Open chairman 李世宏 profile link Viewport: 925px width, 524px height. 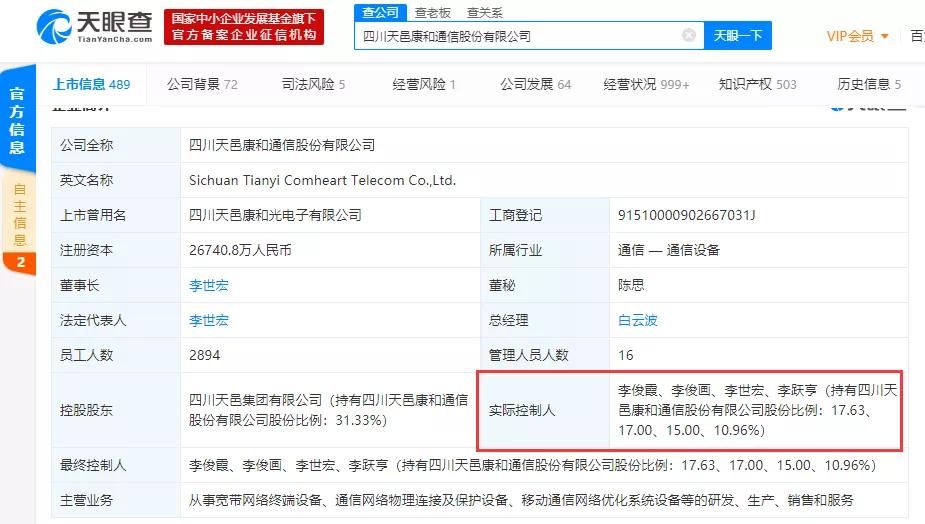coord(208,286)
